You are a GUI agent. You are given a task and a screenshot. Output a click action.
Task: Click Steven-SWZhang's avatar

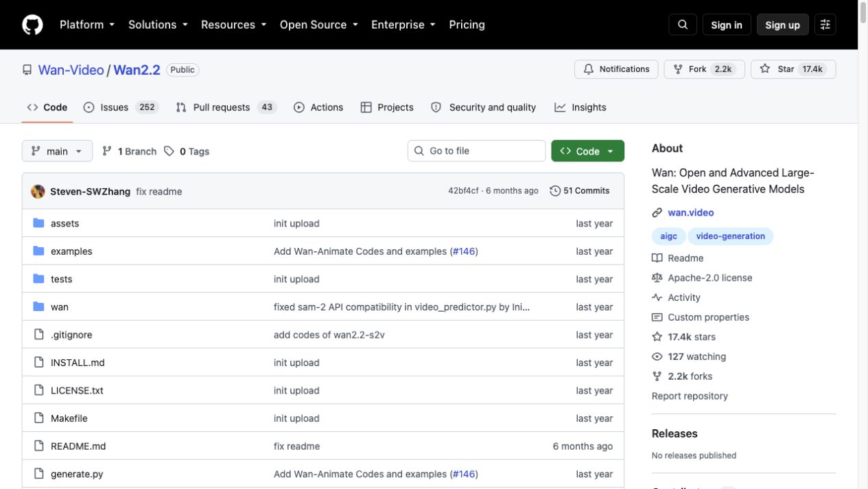38,192
